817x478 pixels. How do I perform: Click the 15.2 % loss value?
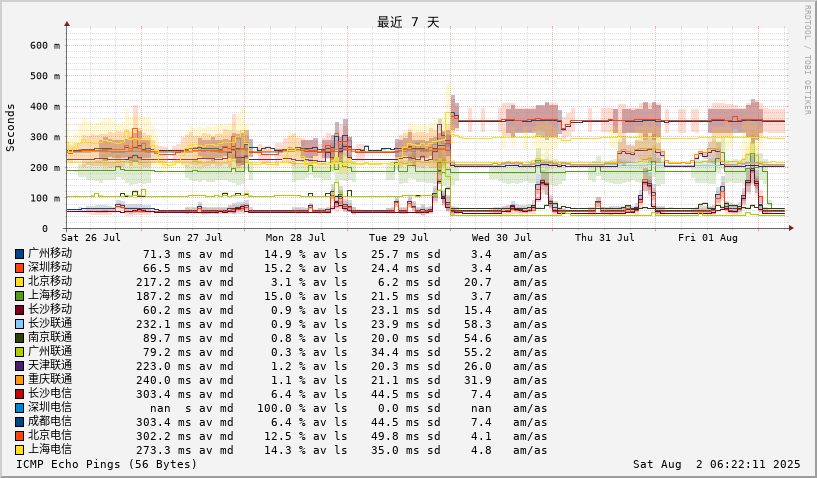285,268
